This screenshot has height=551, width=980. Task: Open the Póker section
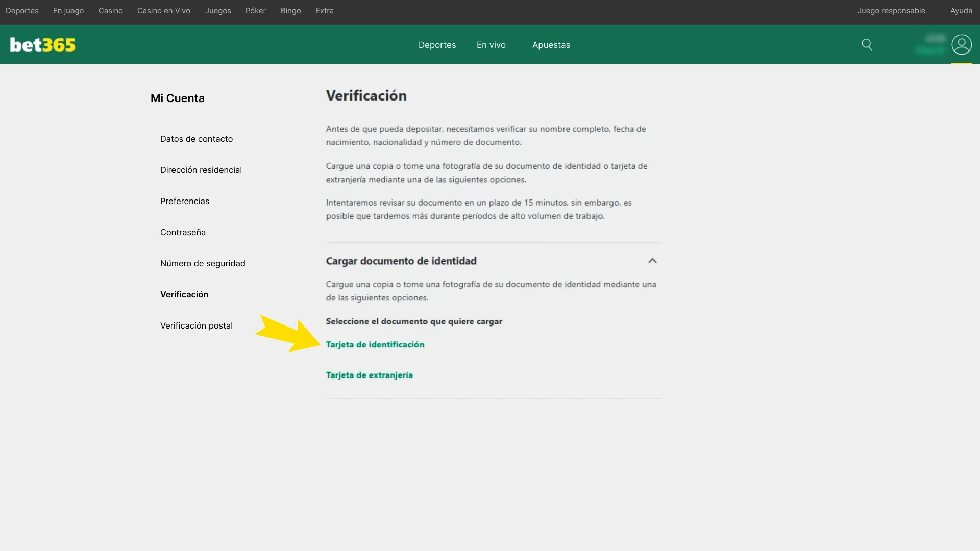click(x=255, y=10)
